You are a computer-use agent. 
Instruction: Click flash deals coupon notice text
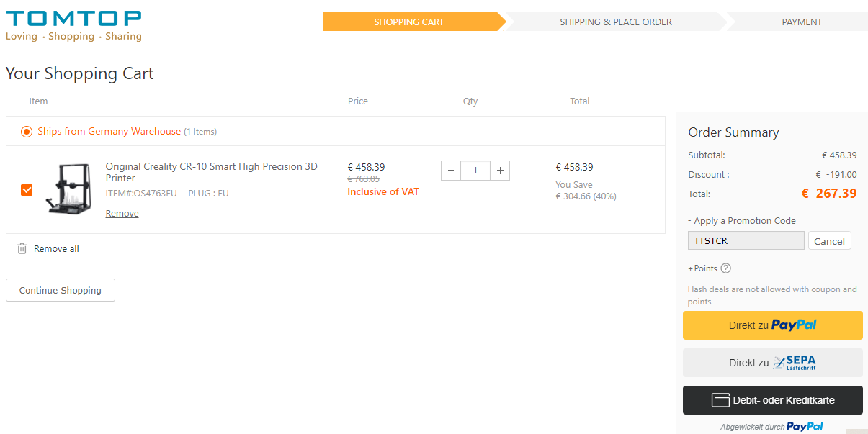click(x=772, y=295)
